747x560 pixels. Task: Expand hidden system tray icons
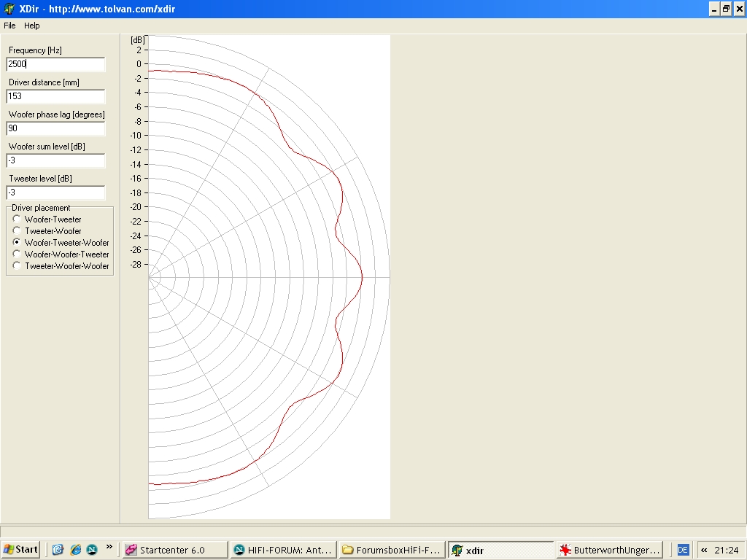(704, 550)
